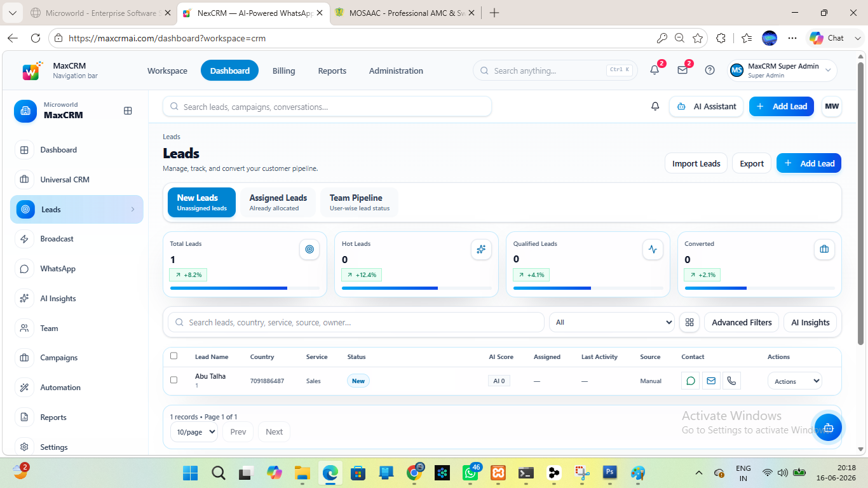Focus the Search leads, campaigns, conversations field

coord(327,107)
